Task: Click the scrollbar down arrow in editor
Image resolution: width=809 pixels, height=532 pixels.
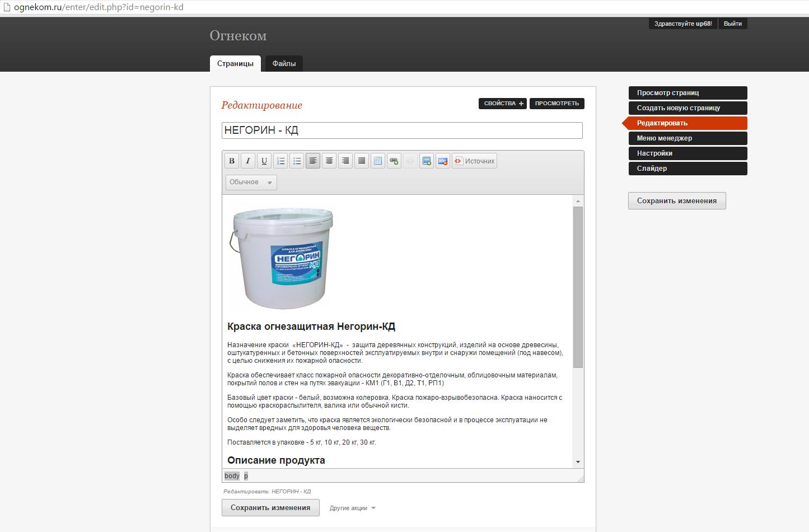Action: coord(578,462)
